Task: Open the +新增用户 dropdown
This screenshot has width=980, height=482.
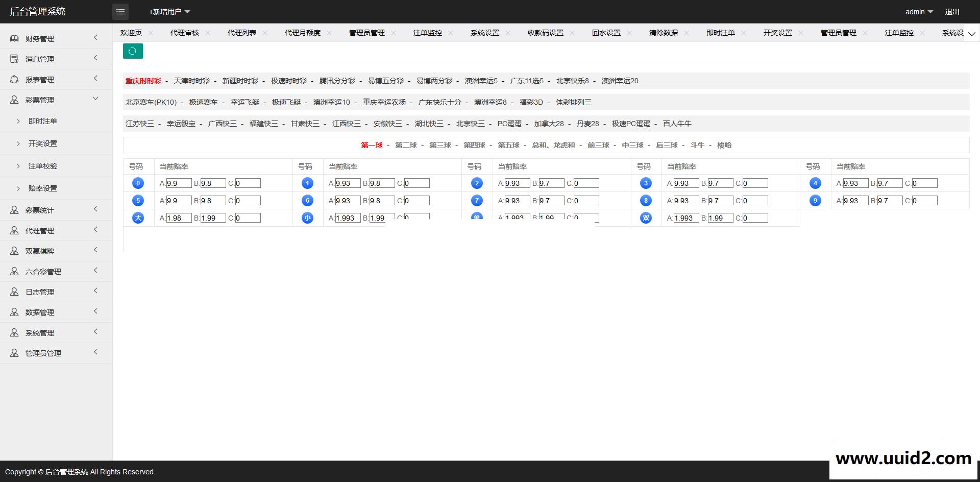Action: (x=167, y=11)
